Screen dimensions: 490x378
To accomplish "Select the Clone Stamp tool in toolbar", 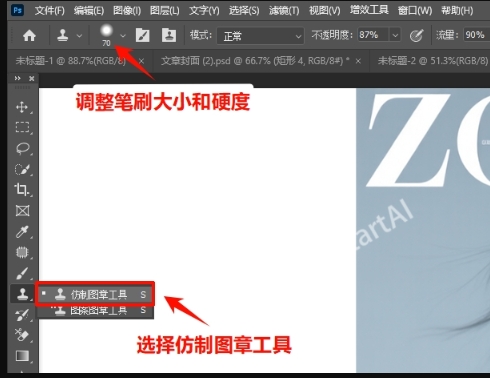I will pos(22,294).
